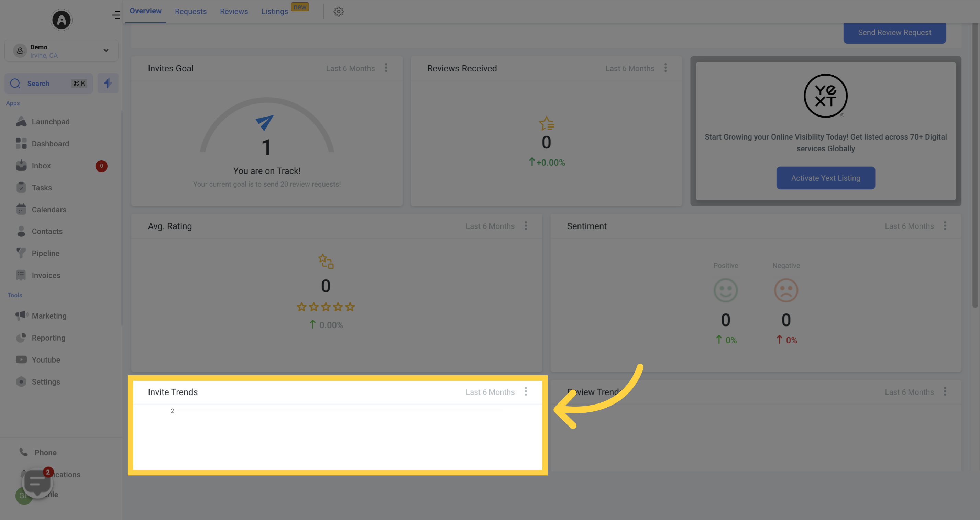The image size is (980, 520).
Task: Expand the Invite Trends options menu
Action: click(x=525, y=391)
